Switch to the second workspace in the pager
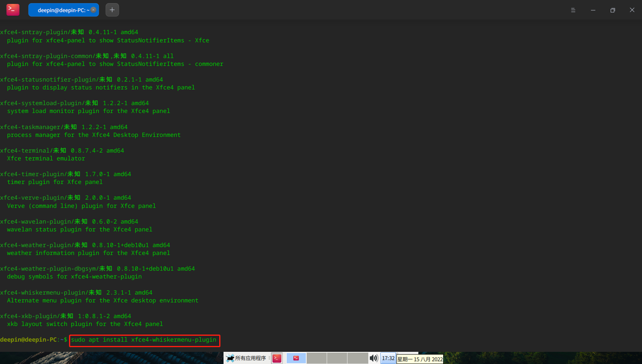This screenshot has height=364, width=642. 316,358
